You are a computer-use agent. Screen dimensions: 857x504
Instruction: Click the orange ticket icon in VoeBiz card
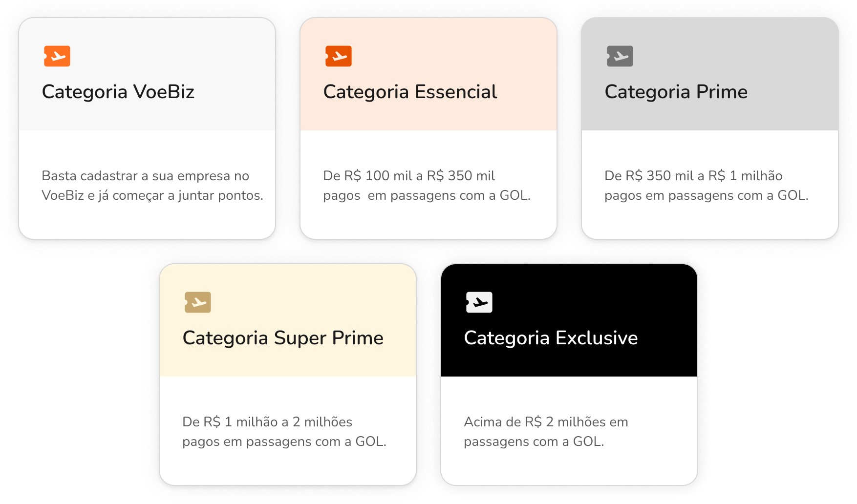57,56
